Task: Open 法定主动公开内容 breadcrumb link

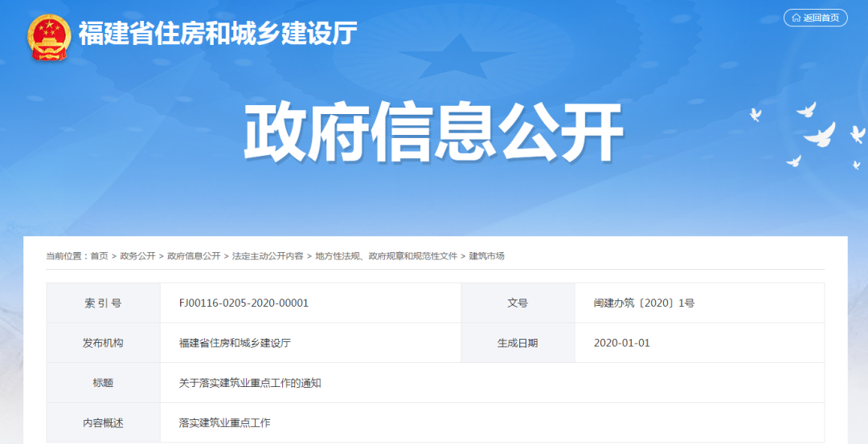Action: pos(268,256)
